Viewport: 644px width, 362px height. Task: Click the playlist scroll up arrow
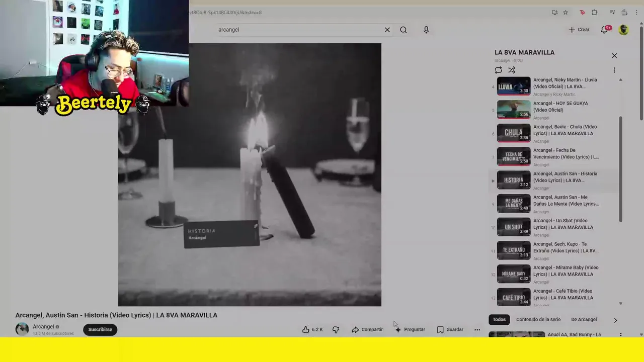click(x=620, y=80)
